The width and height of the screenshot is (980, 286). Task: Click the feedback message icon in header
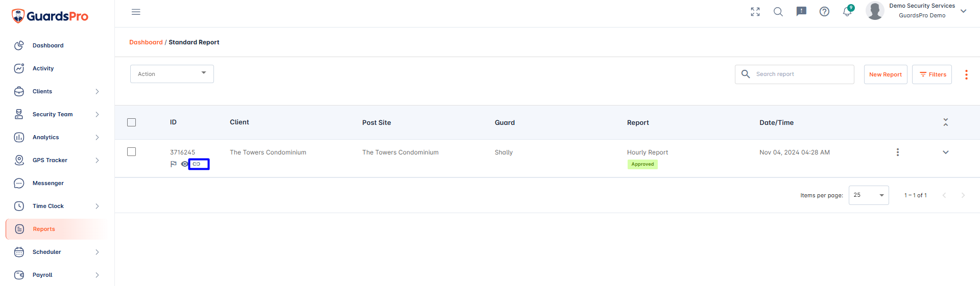[x=801, y=12]
